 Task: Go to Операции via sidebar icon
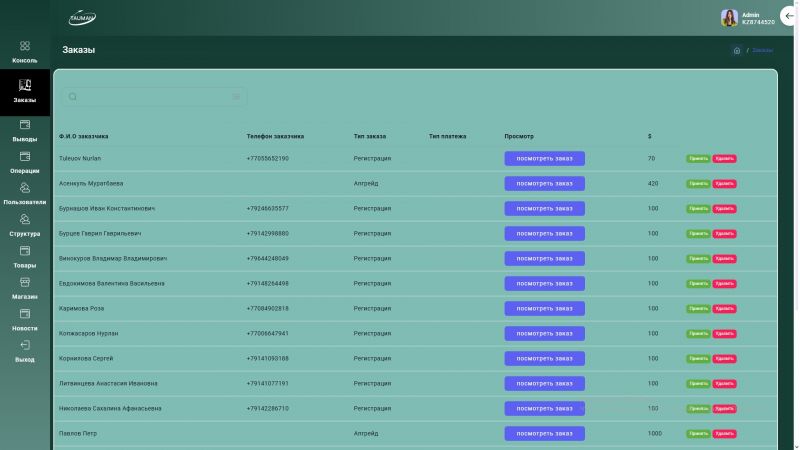click(25, 156)
